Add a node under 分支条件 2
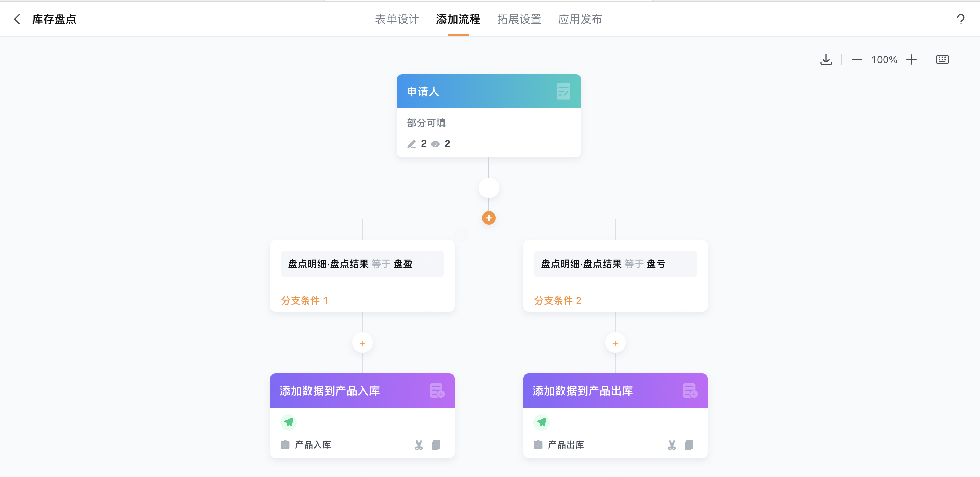This screenshot has width=980, height=477. [615, 344]
